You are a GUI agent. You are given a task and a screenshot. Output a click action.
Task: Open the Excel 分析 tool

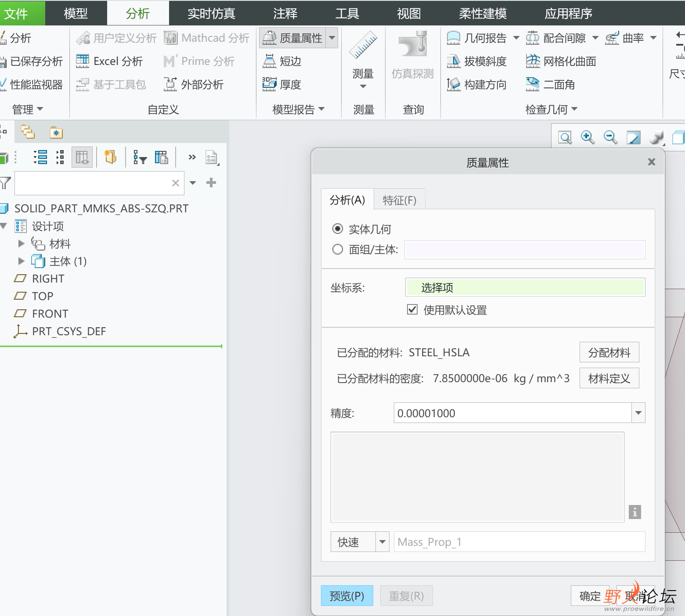tap(110, 61)
